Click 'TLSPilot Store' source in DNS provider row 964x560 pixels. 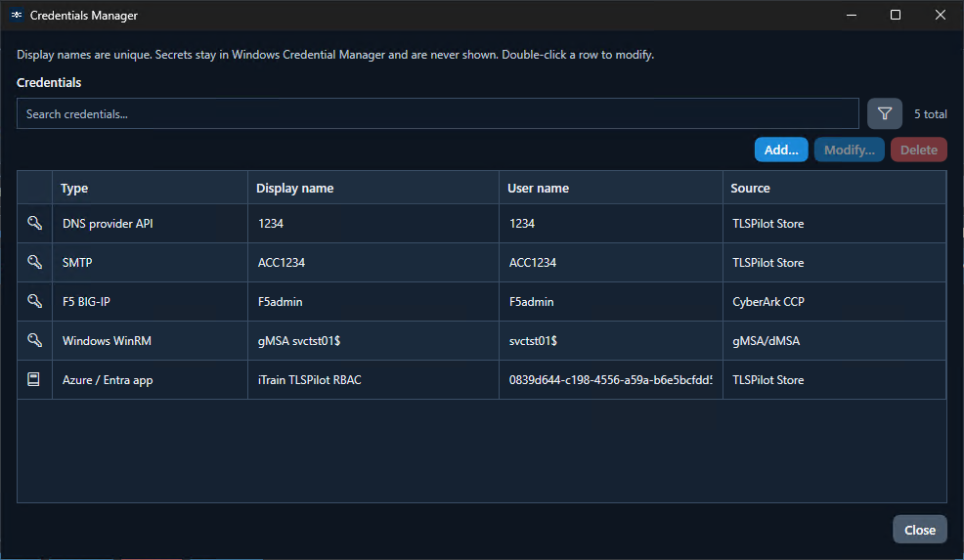[834, 224]
